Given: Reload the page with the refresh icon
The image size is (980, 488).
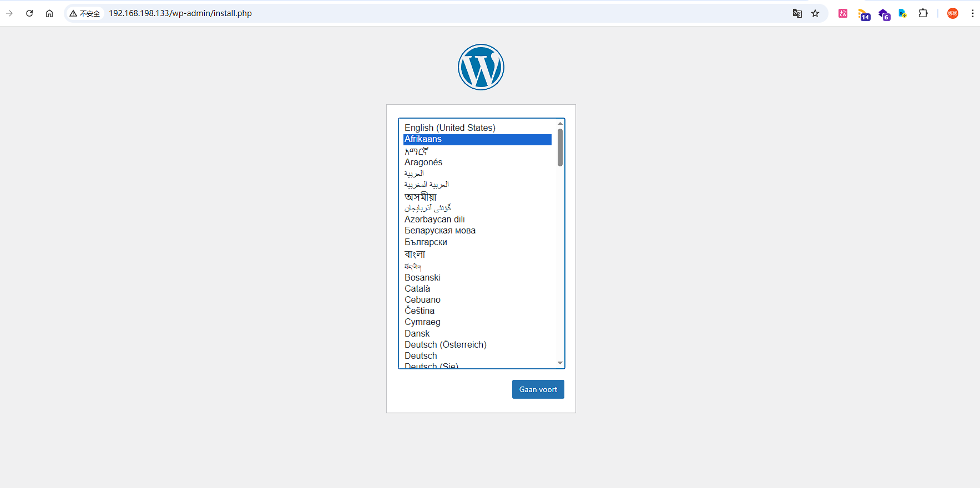Looking at the screenshot, I should pos(29,13).
